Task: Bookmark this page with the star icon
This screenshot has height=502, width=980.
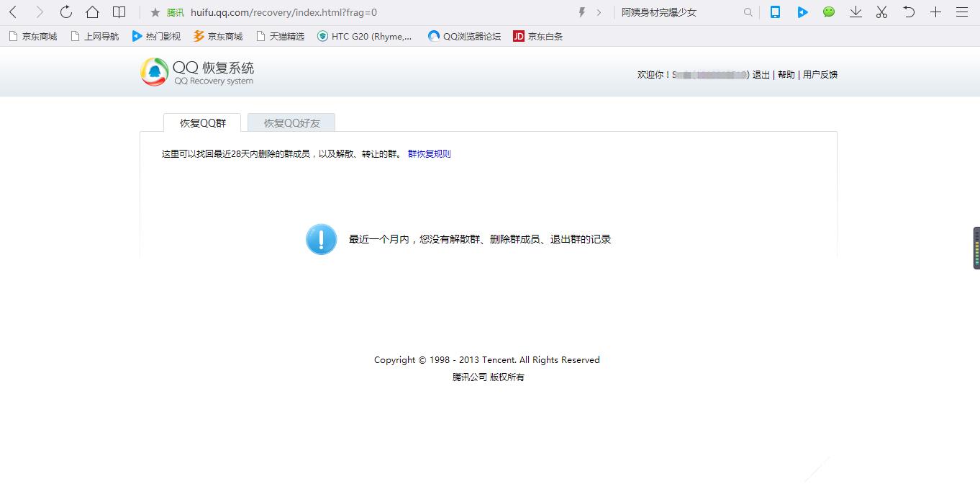Action: pyautogui.click(x=155, y=12)
